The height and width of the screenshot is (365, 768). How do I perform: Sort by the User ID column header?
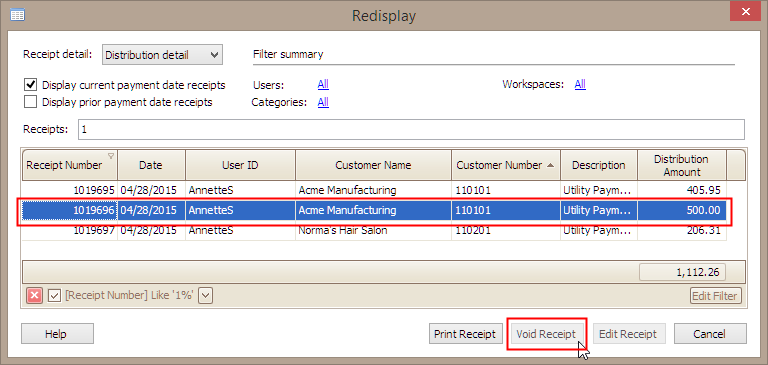point(240,165)
